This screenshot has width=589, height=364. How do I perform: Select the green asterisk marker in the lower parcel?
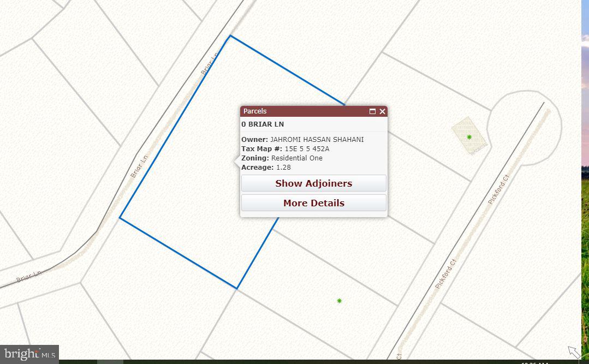click(x=339, y=301)
